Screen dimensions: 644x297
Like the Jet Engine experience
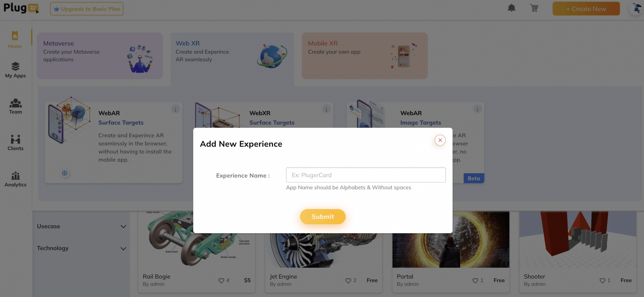tap(348, 280)
